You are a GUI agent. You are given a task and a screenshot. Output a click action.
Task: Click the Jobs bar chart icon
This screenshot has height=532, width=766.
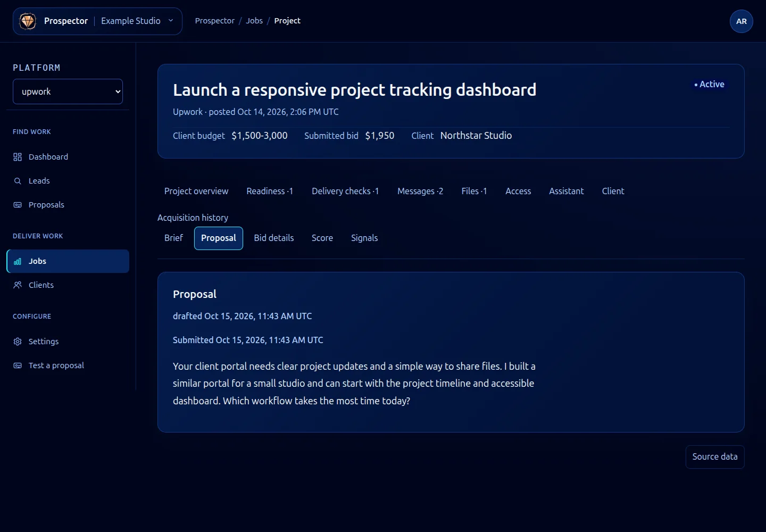point(18,261)
